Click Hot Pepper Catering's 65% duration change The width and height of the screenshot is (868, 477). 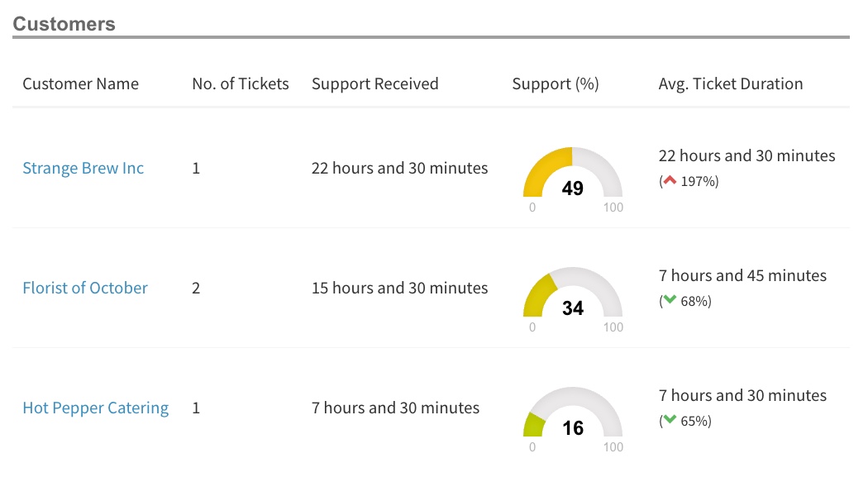point(695,421)
